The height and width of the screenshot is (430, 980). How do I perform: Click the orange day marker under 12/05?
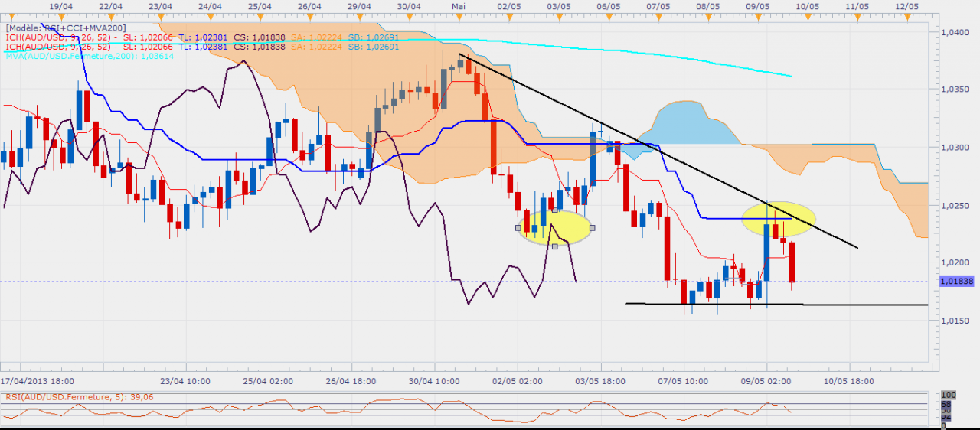click(x=906, y=15)
